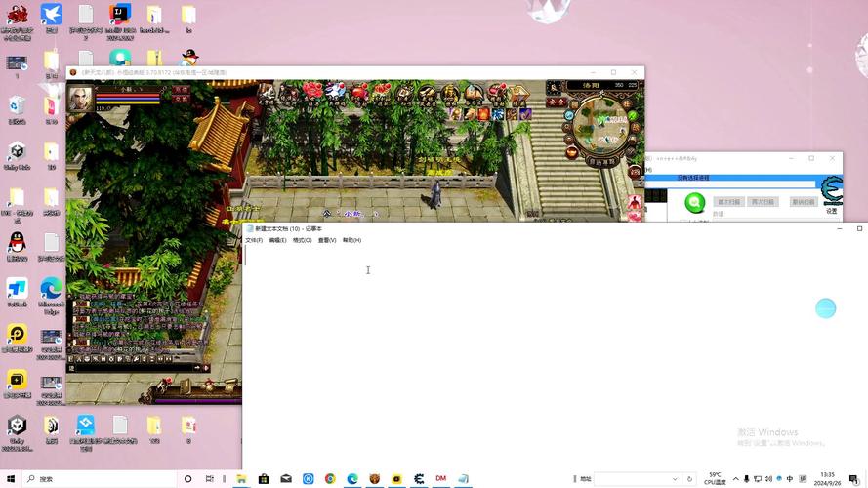Open Microsoft Edge from the taskbar

[352, 478]
